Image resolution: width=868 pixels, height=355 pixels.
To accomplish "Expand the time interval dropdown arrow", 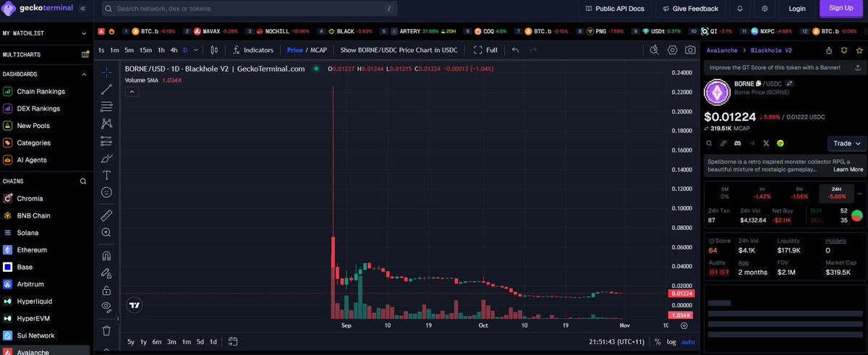I will point(196,50).
